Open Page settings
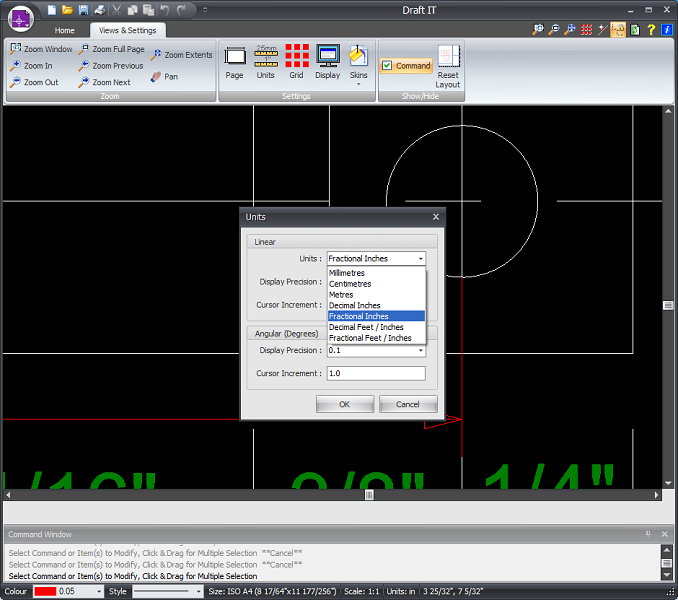678x600 pixels. 234,62
